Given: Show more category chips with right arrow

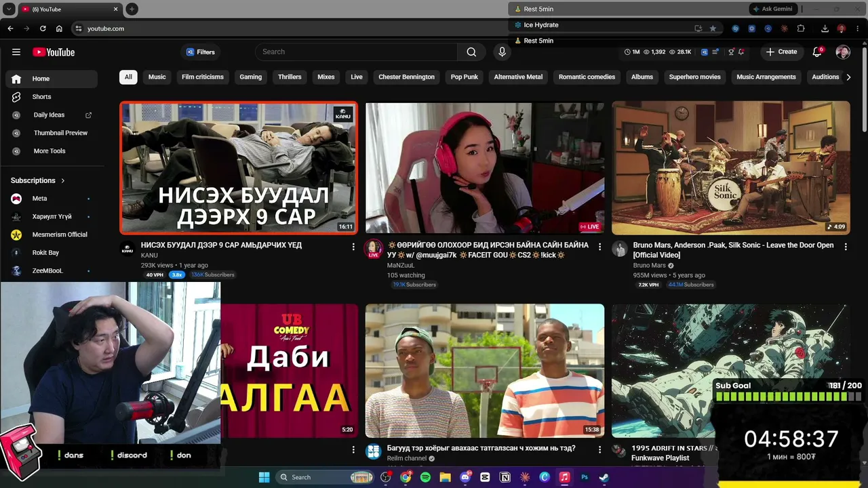Looking at the screenshot, I should (x=848, y=77).
